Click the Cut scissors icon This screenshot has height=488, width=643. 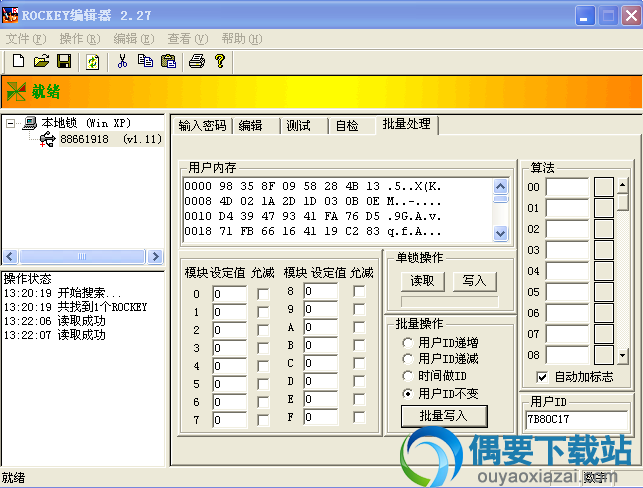tap(122, 61)
